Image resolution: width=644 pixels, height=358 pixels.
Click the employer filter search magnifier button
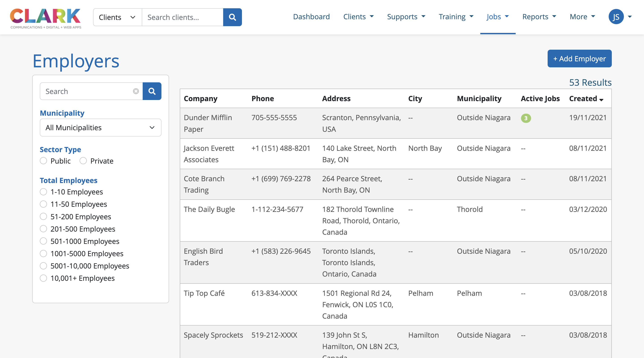152,91
